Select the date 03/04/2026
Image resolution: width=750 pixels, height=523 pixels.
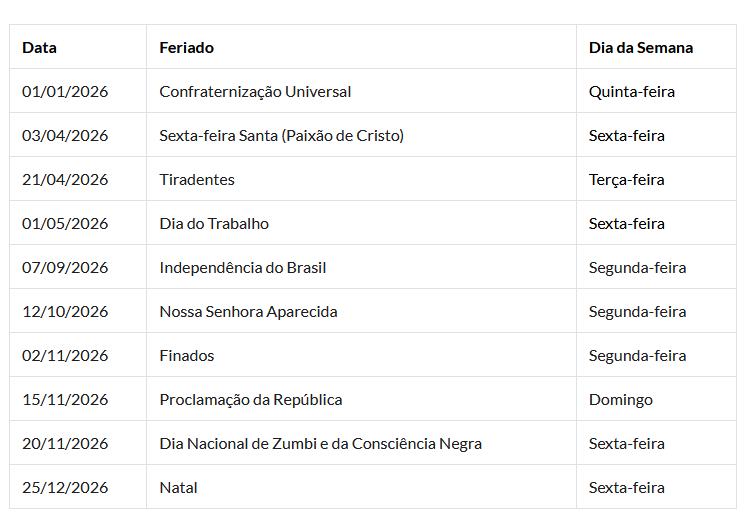coord(65,136)
